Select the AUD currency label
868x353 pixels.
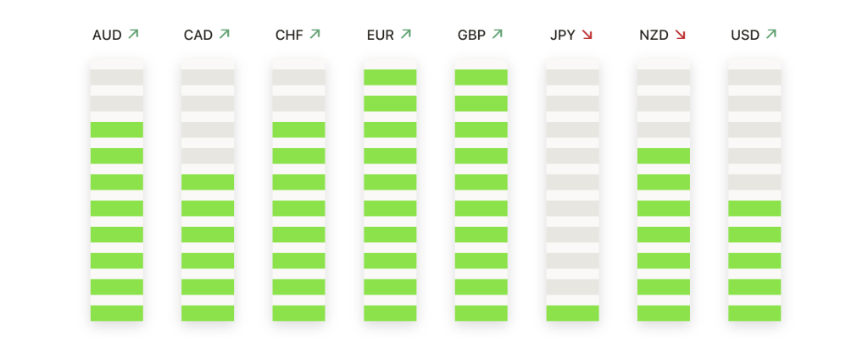click(107, 36)
